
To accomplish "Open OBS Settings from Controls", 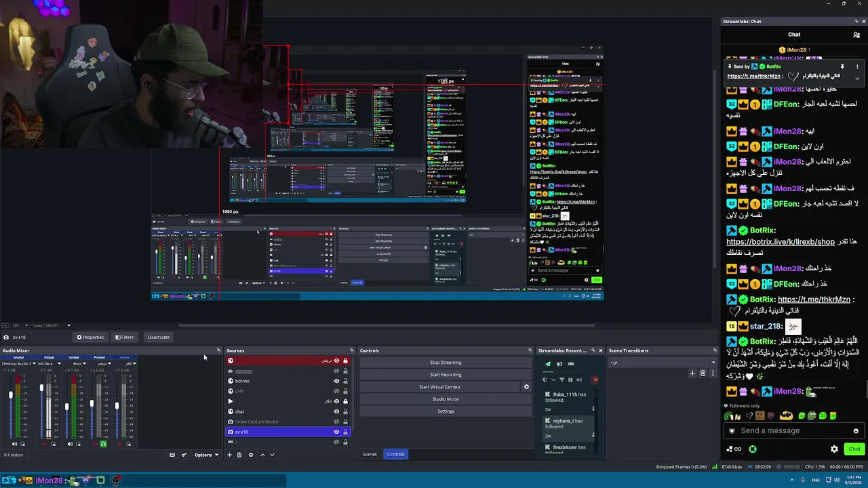I will click(x=446, y=411).
